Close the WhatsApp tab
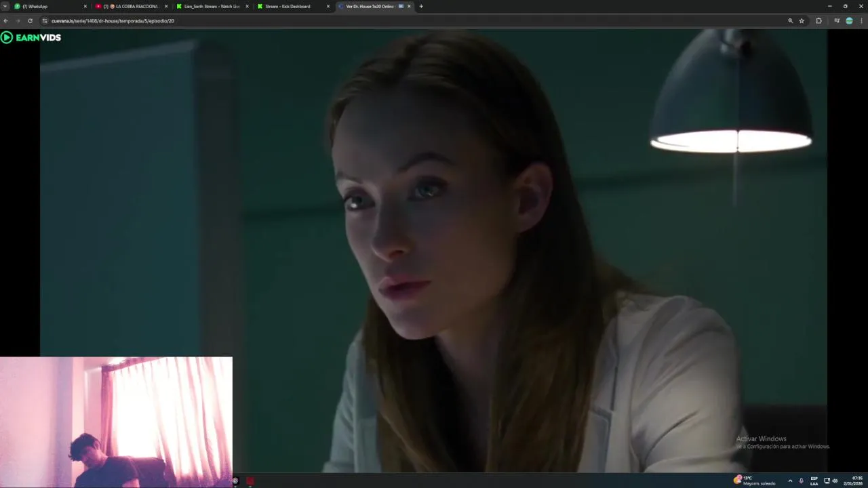This screenshot has height=488, width=868. [85, 6]
